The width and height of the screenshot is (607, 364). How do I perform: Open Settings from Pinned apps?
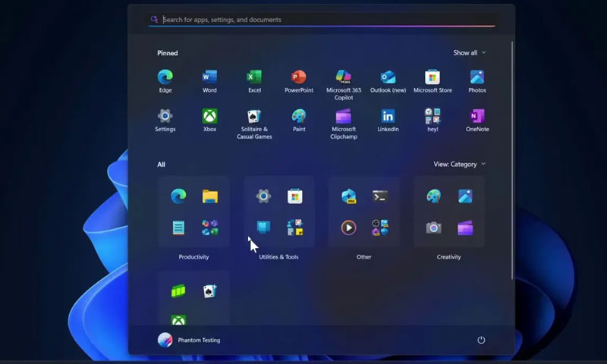165,121
